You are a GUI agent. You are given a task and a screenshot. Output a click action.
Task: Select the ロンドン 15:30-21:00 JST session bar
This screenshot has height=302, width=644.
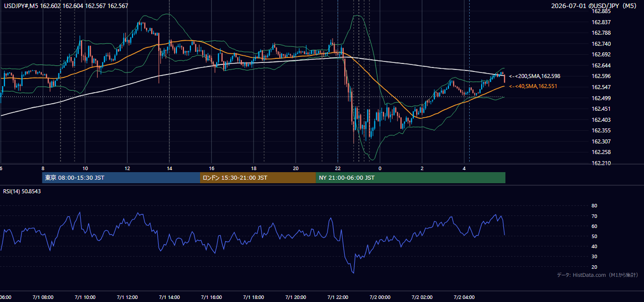(258, 178)
